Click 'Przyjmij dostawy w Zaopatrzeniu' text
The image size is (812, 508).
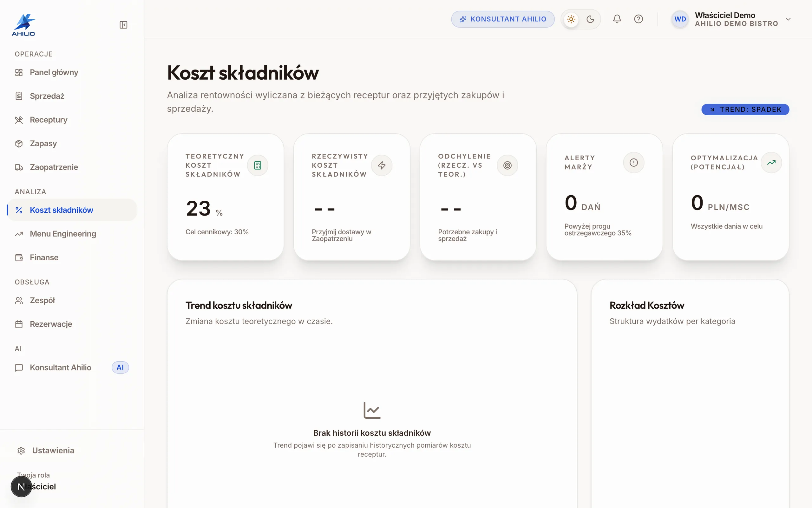[x=342, y=235]
